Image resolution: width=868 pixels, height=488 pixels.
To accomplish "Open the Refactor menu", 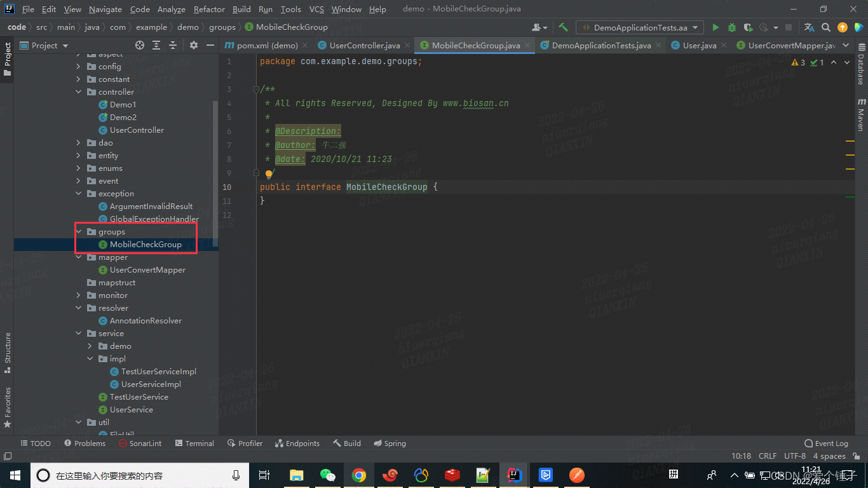I will (209, 10).
